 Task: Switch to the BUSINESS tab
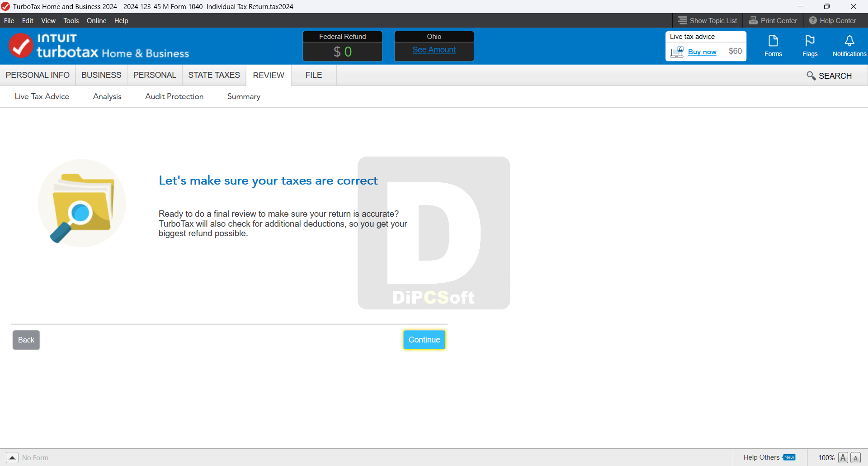(x=101, y=75)
